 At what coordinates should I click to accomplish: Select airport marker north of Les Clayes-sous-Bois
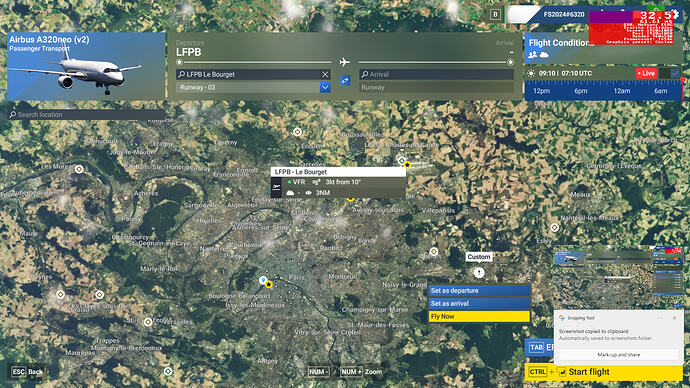point(99,294)
